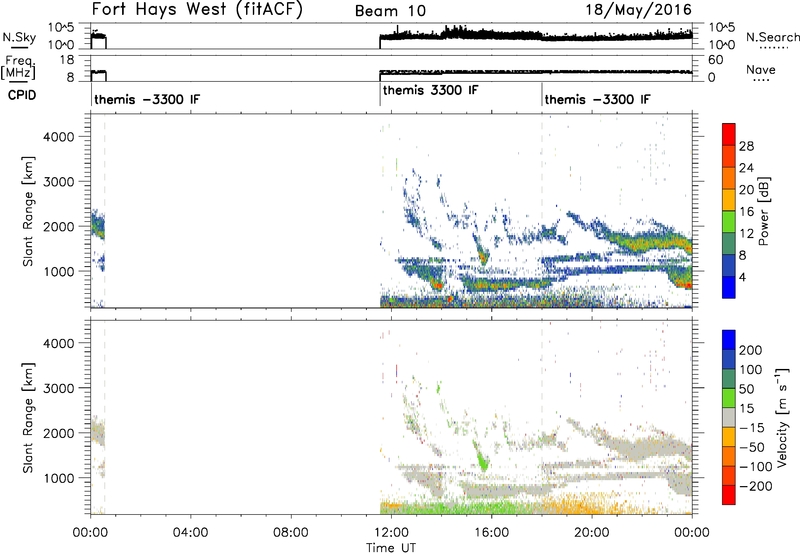Click the "Velocity [m s-1]" color bar title
Image resolution: width=800 pixels, height=554 pixels.
(782, 417)
